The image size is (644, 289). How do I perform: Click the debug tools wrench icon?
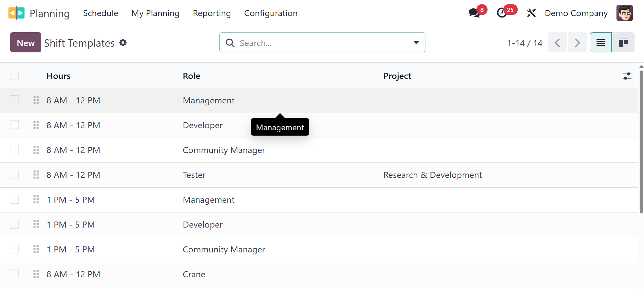pos(531,13)
